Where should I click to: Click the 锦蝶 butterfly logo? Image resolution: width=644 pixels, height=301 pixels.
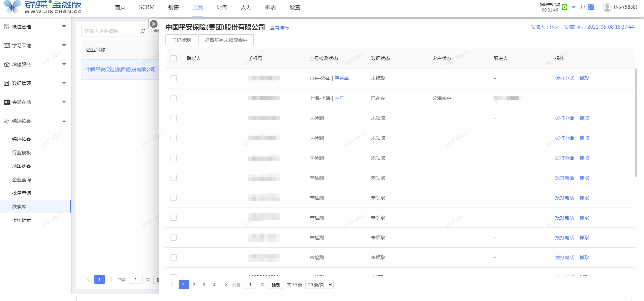(12, 6)
